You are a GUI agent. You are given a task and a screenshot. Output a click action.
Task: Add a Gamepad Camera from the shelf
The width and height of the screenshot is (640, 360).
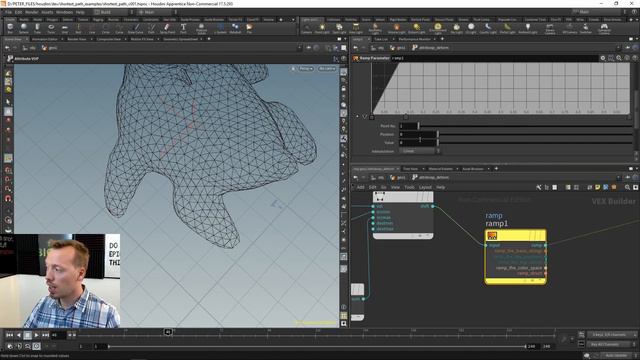[x=604, y=29]
